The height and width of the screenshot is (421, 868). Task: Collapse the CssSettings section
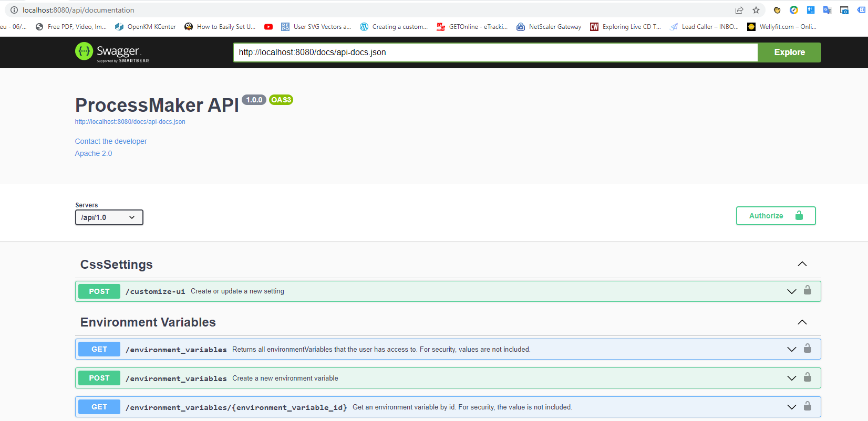(802, 264)
